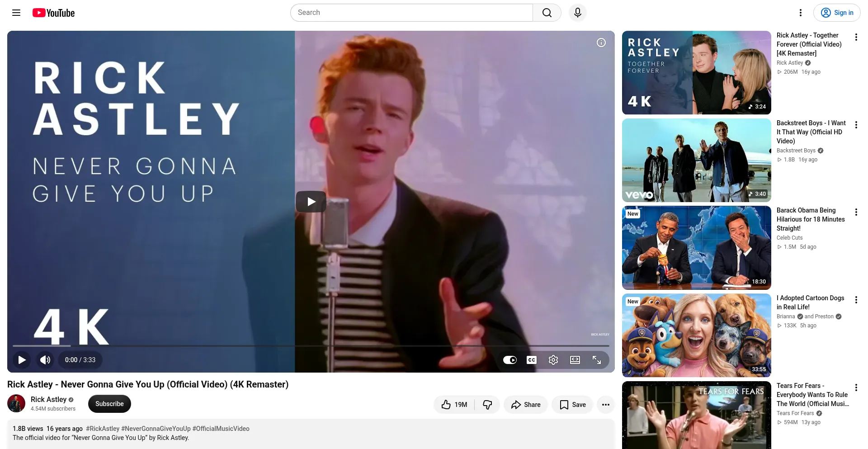Open Rick Astley channel under Together Forever

(x=790, y=63)
